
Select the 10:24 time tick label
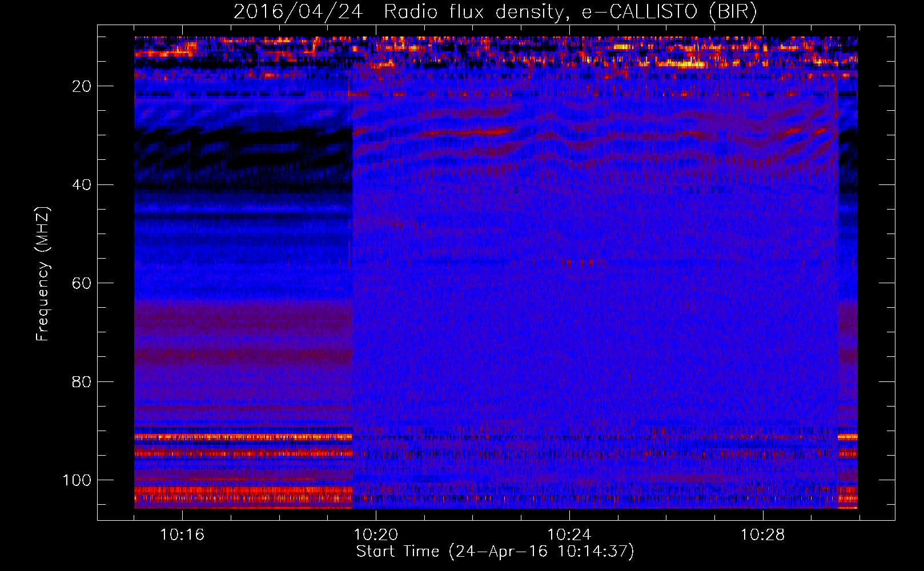point(569,535)
